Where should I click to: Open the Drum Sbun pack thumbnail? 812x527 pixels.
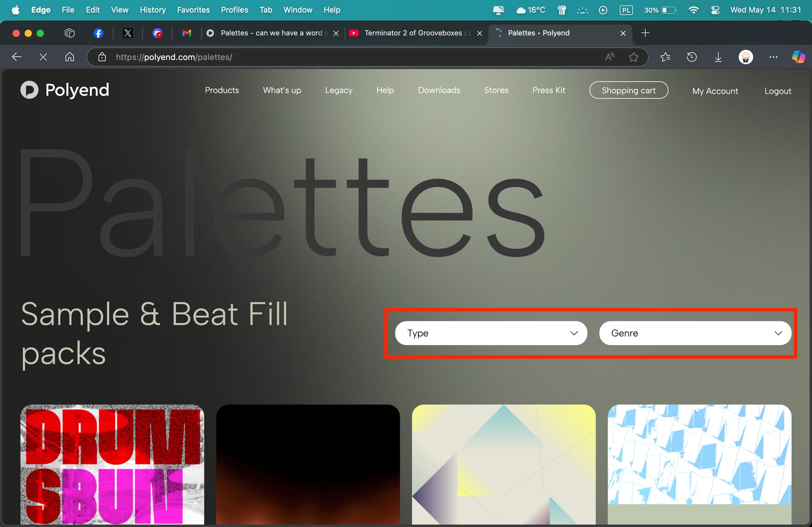tap(112, 464)
